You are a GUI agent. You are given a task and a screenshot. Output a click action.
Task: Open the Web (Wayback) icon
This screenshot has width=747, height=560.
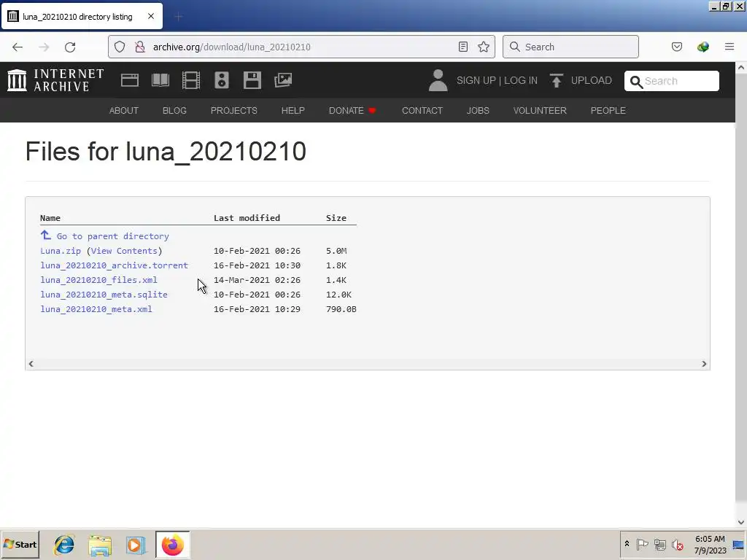pos(130,80)
